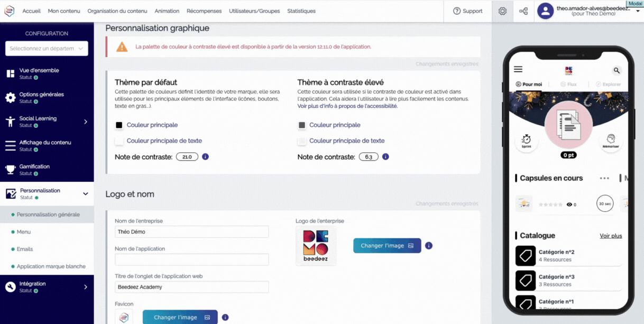644x324 pixels.
Task: Click info icon beside default theme contrast score
Action: point(206,157)
